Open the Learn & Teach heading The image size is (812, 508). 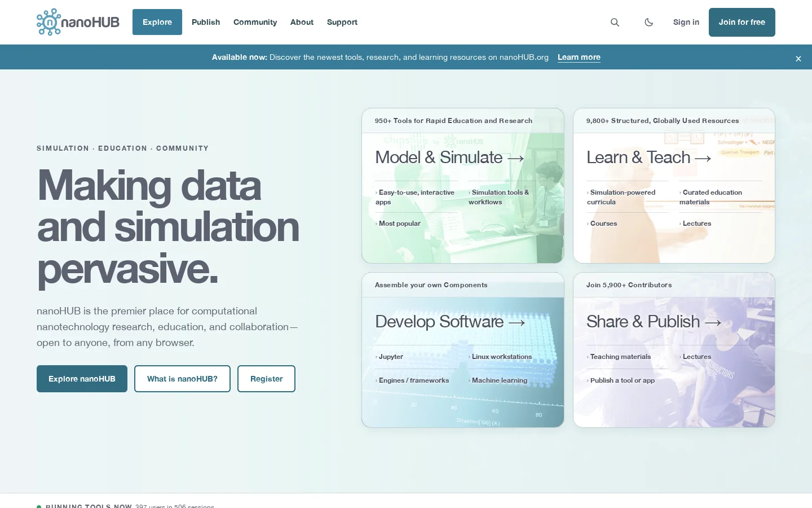pos(648,157)
